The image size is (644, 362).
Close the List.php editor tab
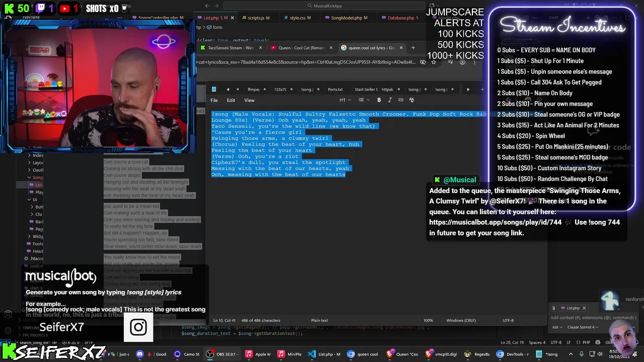[x=232, y=18]
